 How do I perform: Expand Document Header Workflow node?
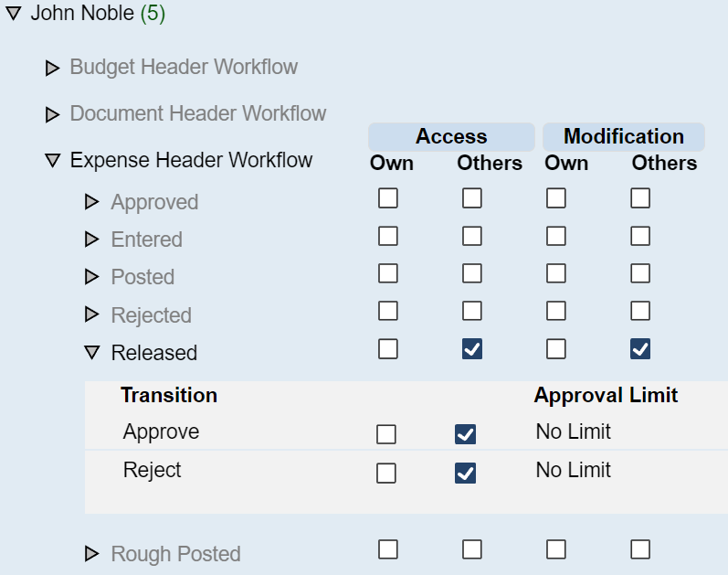pos(52,114)
